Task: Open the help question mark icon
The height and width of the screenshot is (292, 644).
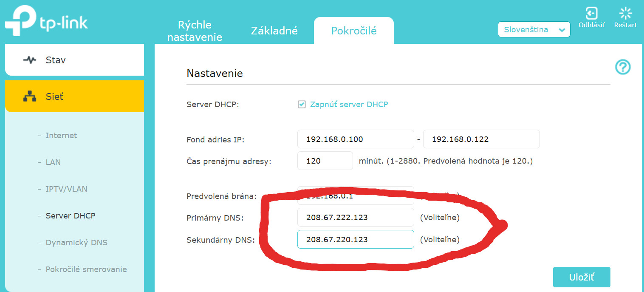Action: pos(623,67)
